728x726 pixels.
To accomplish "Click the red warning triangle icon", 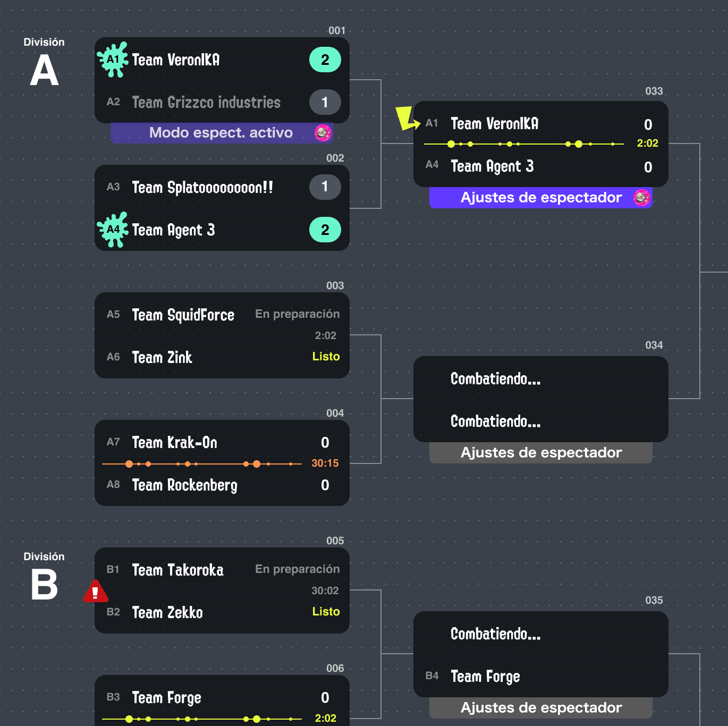I will [96, 591].
